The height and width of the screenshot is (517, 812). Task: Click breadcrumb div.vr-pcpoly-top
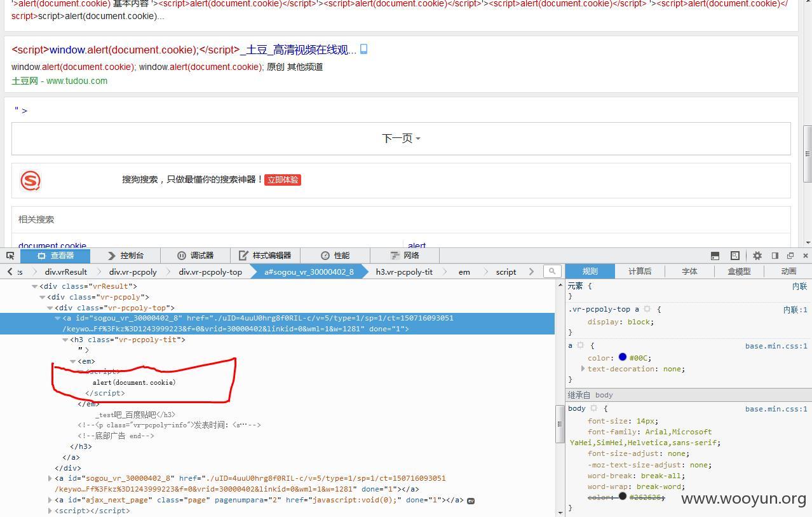(210, 272)
